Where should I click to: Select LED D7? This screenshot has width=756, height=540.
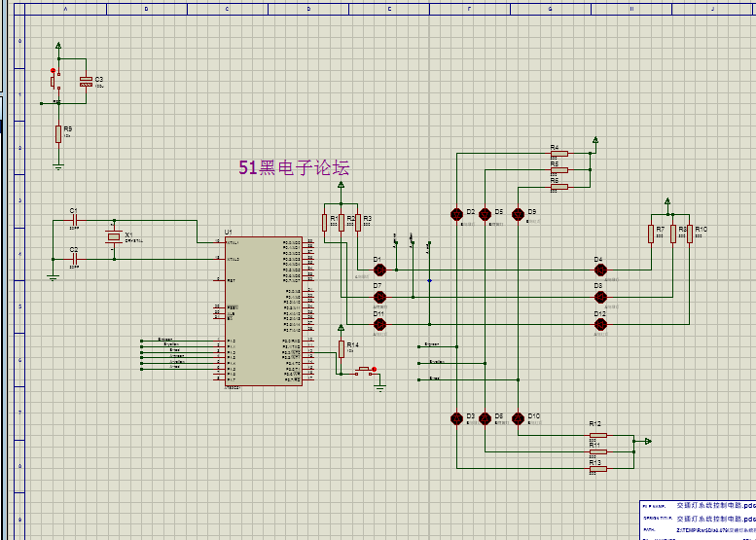[379, 297]
